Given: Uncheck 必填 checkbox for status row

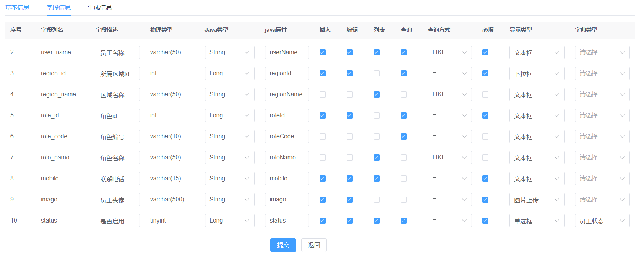Looking at the screenshot, I should pyautogui.click(x=485, y=221).
